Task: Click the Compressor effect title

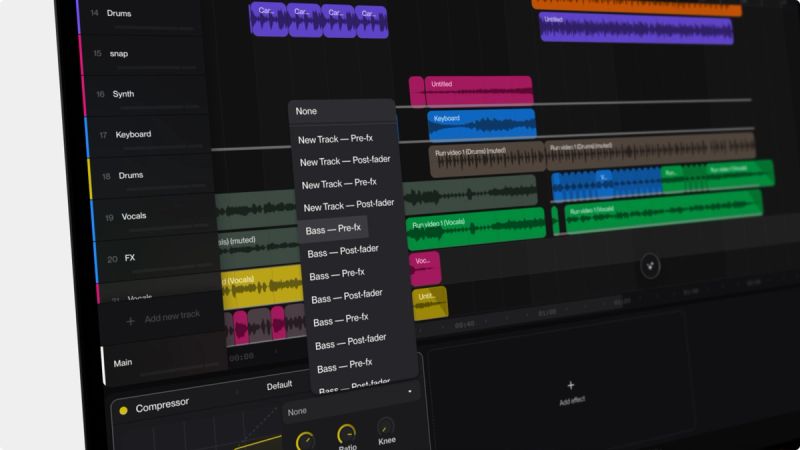Action: tap(162, 406)
